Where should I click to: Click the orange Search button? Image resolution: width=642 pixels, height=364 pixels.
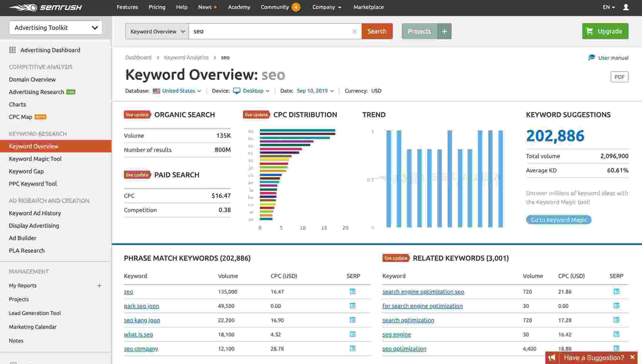tap(377, 31)
